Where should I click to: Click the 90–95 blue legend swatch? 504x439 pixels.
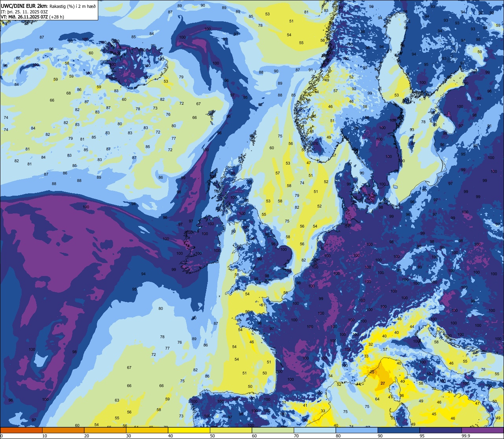click(398, 430)
